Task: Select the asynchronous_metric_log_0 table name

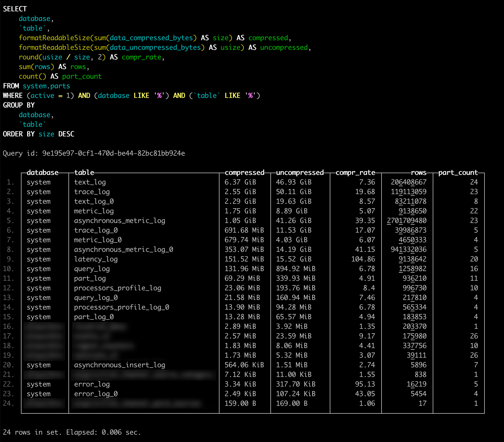Action: [x=123, y=250]
